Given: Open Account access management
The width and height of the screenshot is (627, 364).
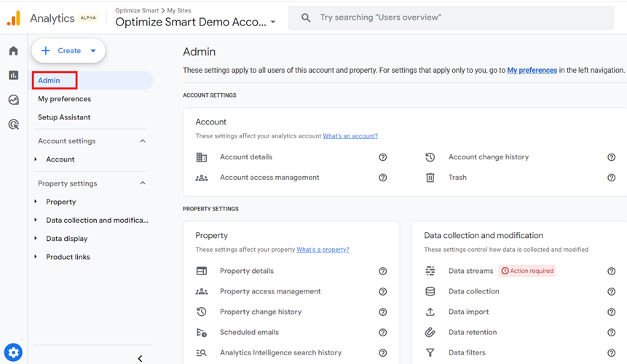Looking at the screenshot, I should [x=269, y=178].
